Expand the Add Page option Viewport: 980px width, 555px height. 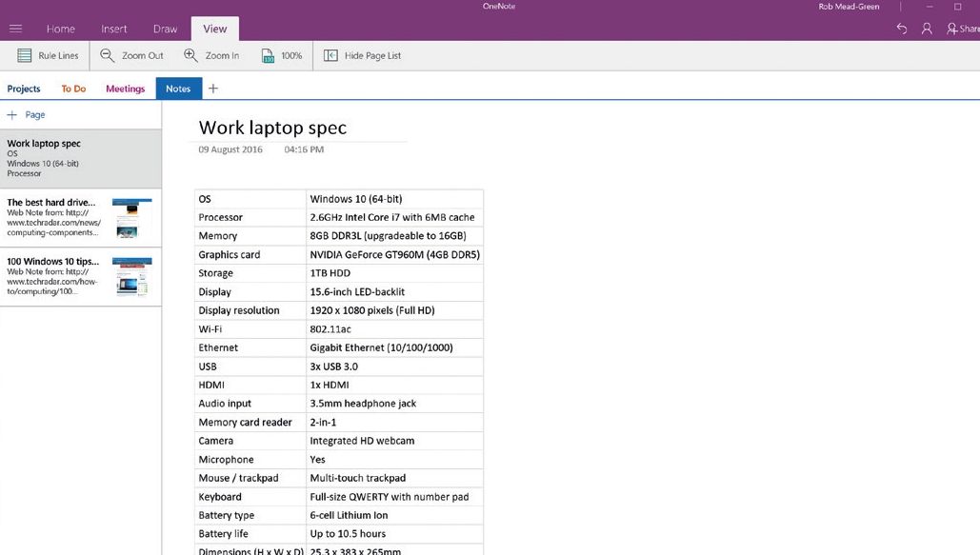click(x=29, y=114)
